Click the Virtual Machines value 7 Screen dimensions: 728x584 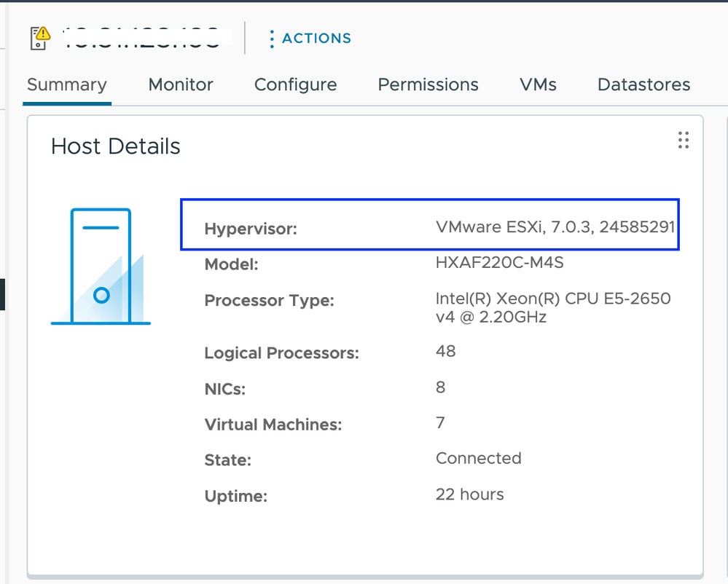(440, 422)
